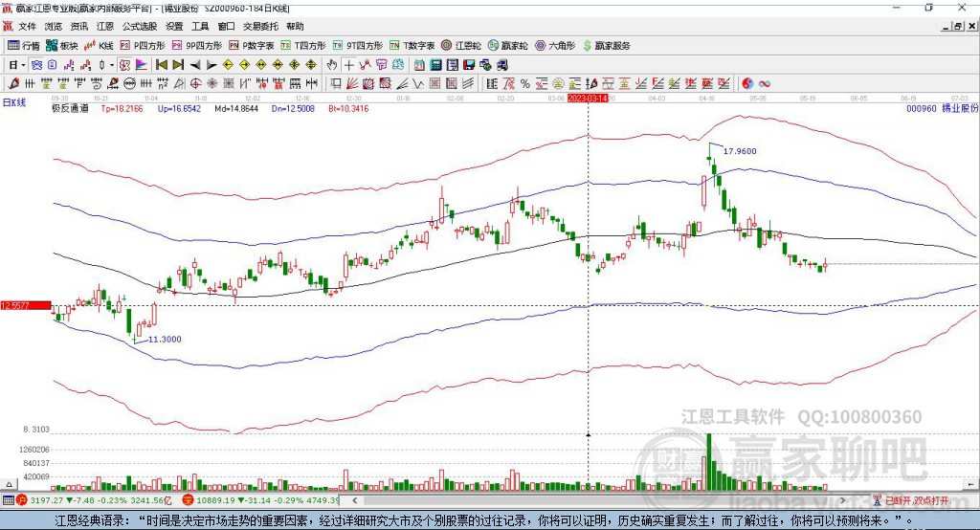
Task: Click the 日K线 period label
Action: coord(13,103)
